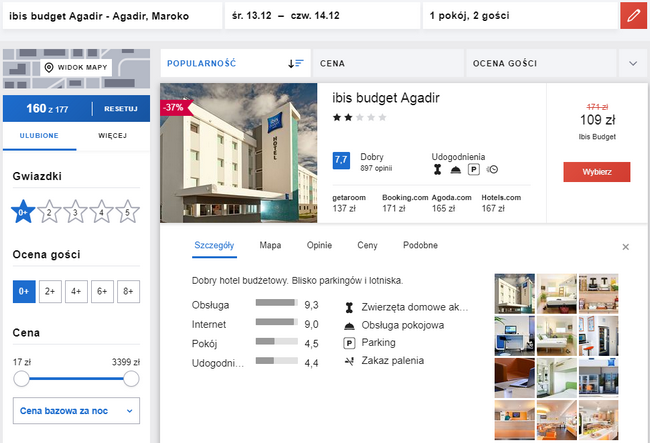Click the Pokój 4,5 rating row

pyautogui.click(x=255, y=344)
